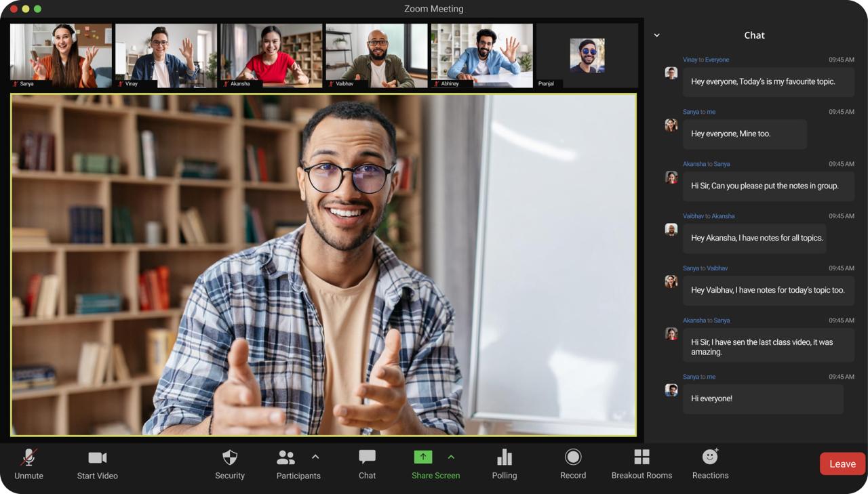Click the muted mic icon beside Vinay's name
Viewport: 868px width, 494px height.
121,84
